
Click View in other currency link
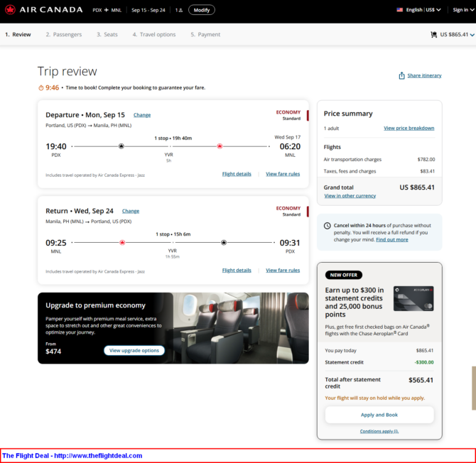tap(350, 196)
